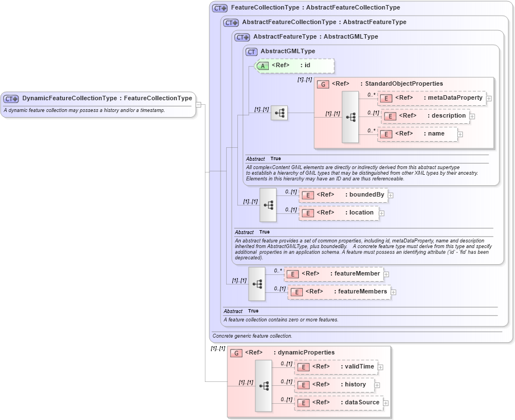This screenshot has width=515, height=420.
Task: Click the sequence compositor inside StandardObjectProperties
Action: point(350,116)
